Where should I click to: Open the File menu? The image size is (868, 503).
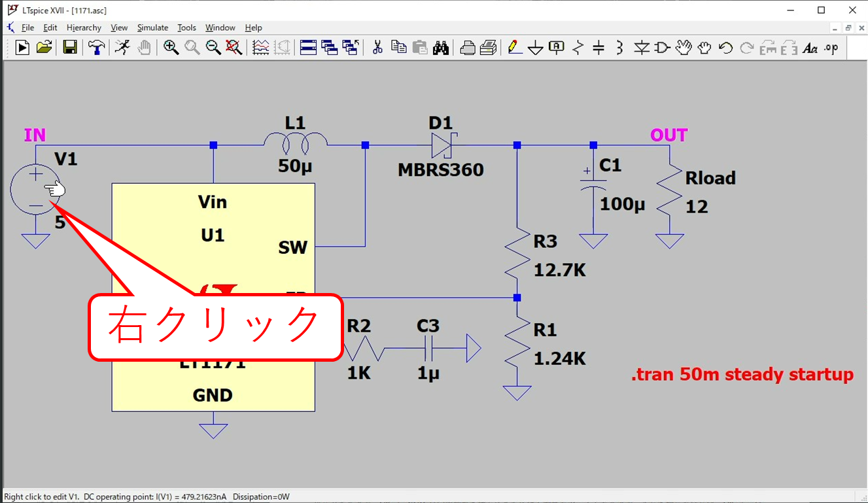pyautogui.click(x=27, y=27)
